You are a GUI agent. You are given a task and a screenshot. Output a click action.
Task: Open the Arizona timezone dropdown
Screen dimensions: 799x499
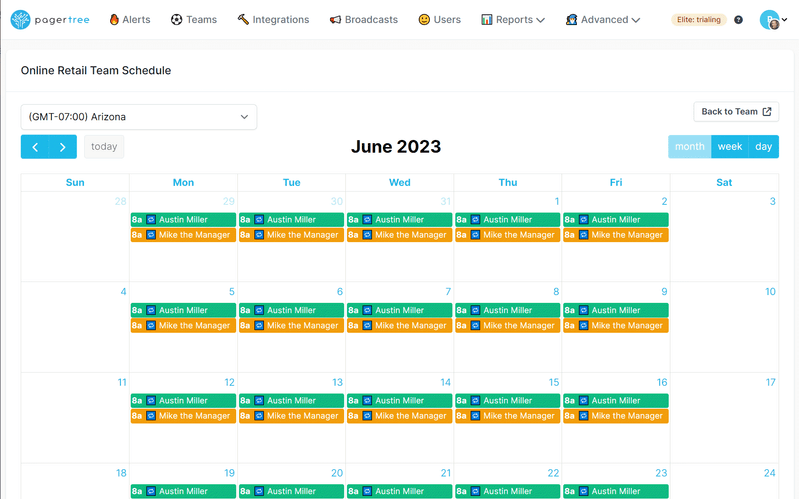(x=139, y=117)
